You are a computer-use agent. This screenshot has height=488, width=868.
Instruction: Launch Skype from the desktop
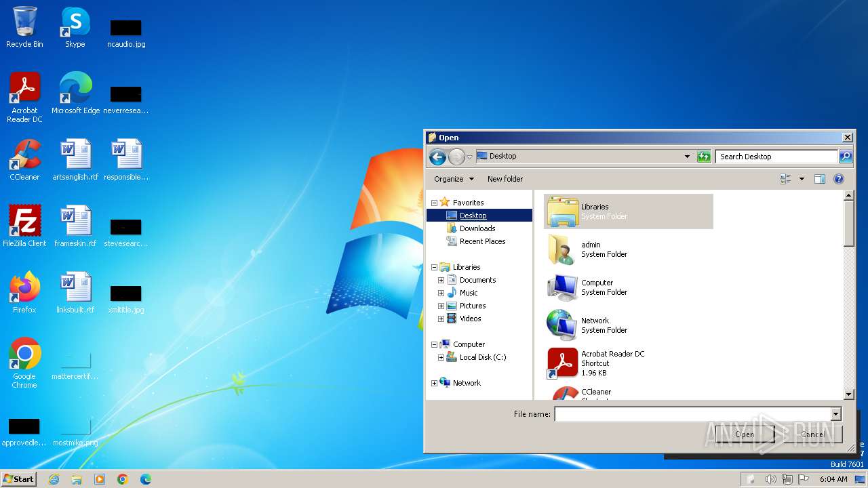75,27
